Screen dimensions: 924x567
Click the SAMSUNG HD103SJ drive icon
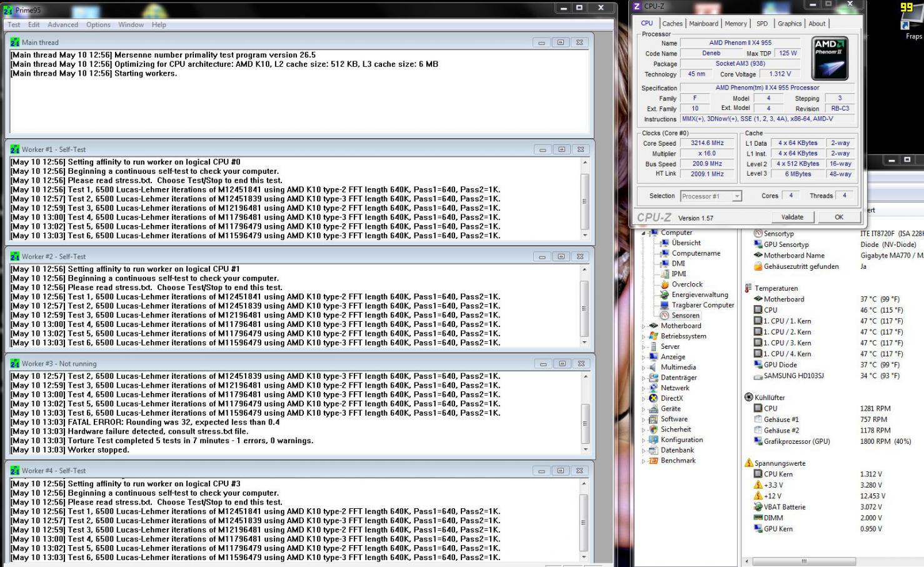pyautogui.click(x=758, y=376)
